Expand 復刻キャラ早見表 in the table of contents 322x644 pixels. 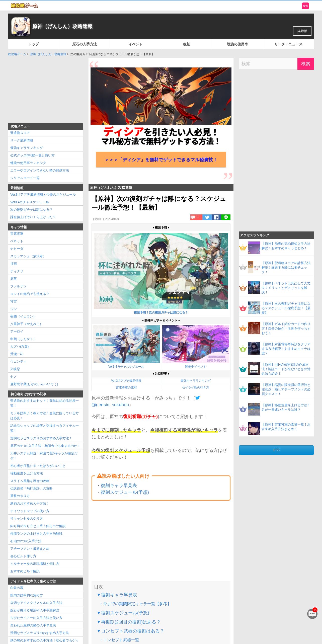pos(117,595)
